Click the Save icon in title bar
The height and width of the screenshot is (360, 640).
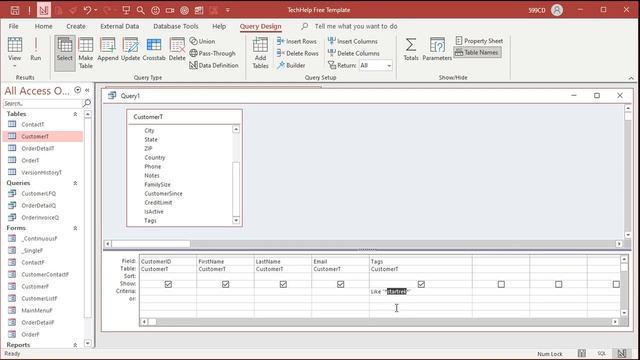[x=15, y=10]
